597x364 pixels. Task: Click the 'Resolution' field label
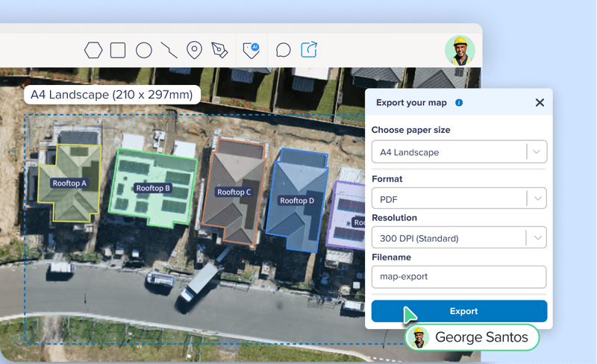tap(394, 218)
